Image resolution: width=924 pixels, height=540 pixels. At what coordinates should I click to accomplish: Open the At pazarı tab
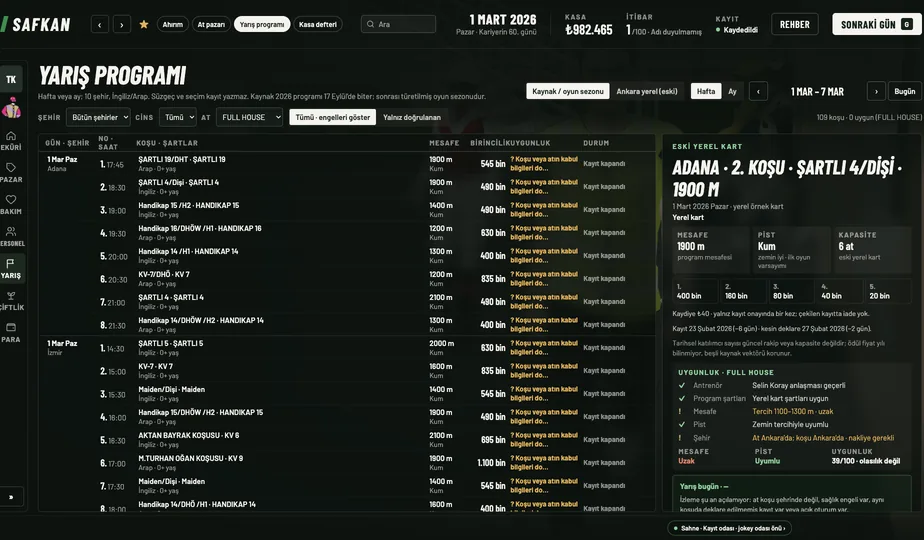click(211, 25)
